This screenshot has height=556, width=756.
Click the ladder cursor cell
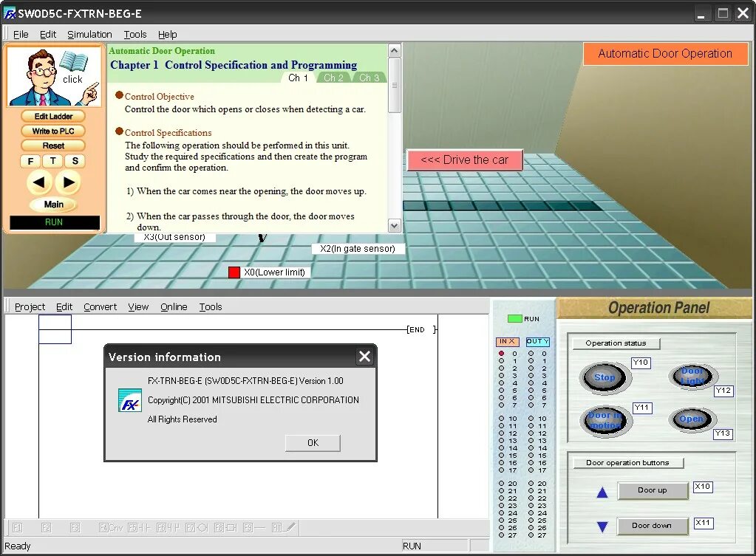(55, 329)
